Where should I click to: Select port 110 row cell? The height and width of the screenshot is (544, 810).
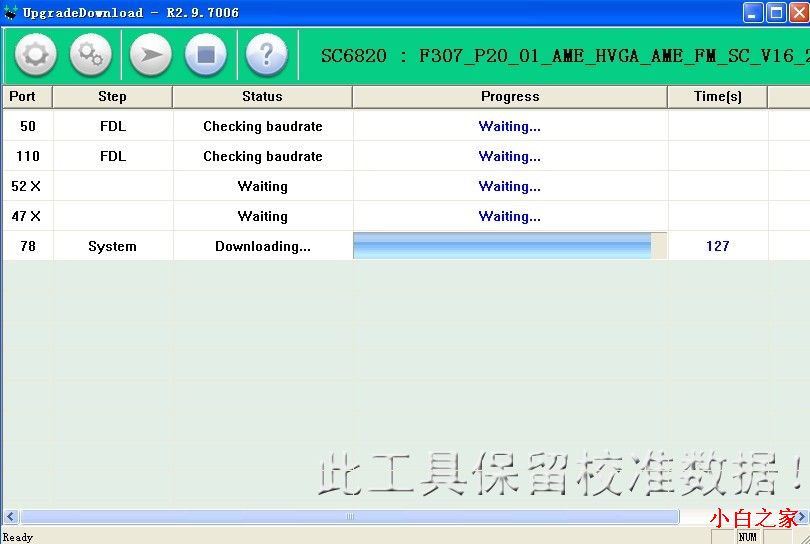point(28,156)
